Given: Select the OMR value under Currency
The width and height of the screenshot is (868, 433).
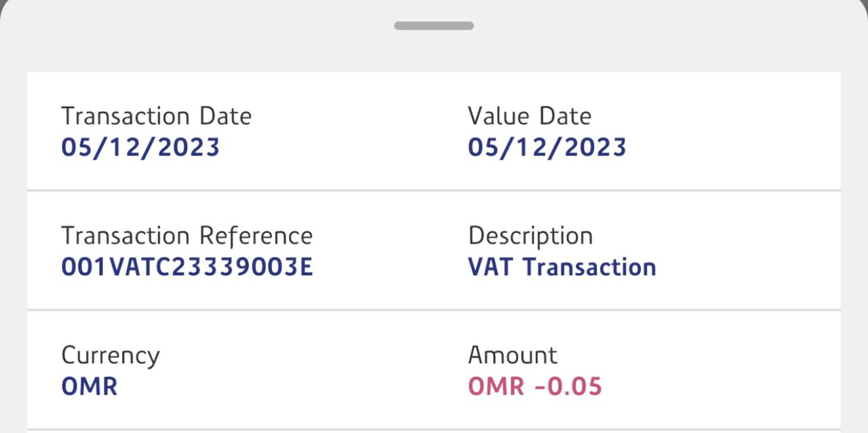Looking at the screenshot, I should point(89,386).
